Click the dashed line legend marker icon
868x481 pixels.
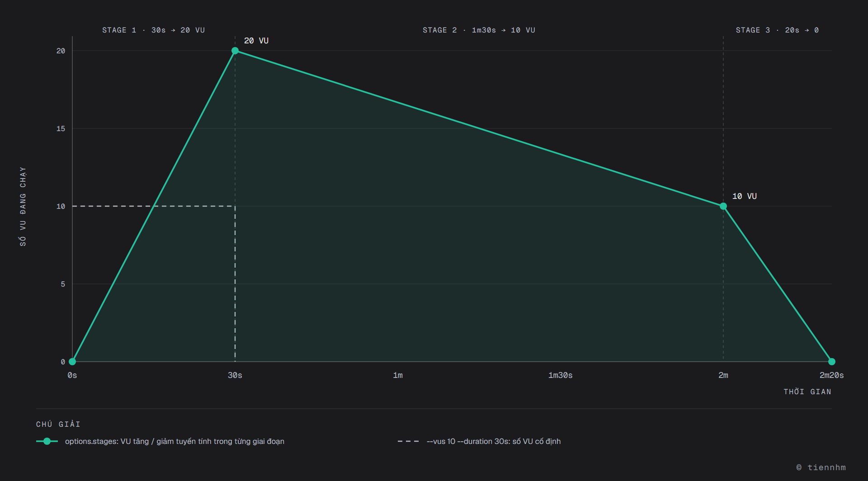408,441
